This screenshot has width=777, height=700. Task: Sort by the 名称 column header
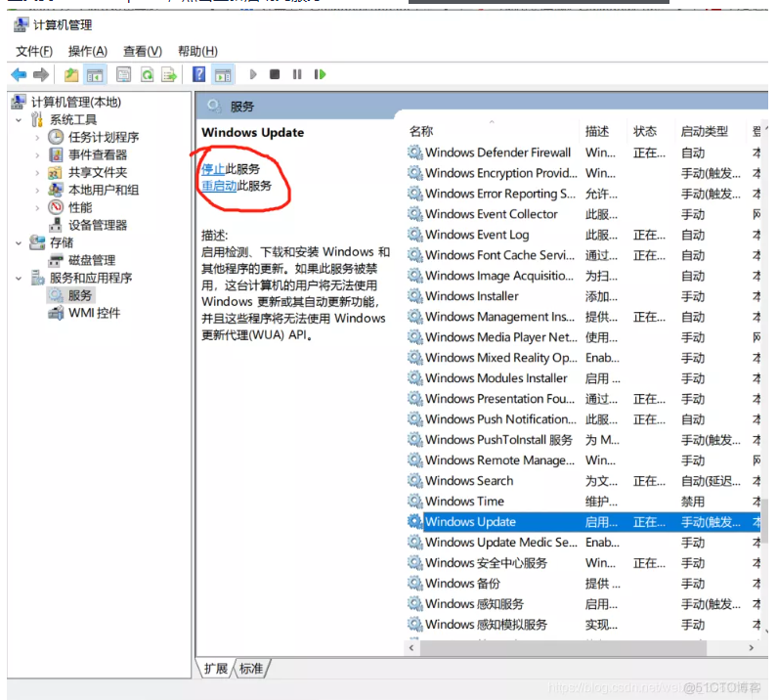coord(421,131)
